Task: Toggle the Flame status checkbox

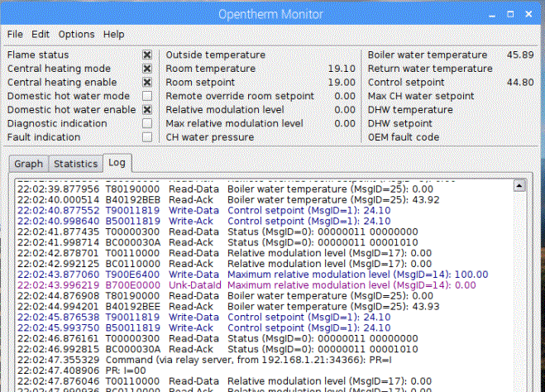Action: 147,55
